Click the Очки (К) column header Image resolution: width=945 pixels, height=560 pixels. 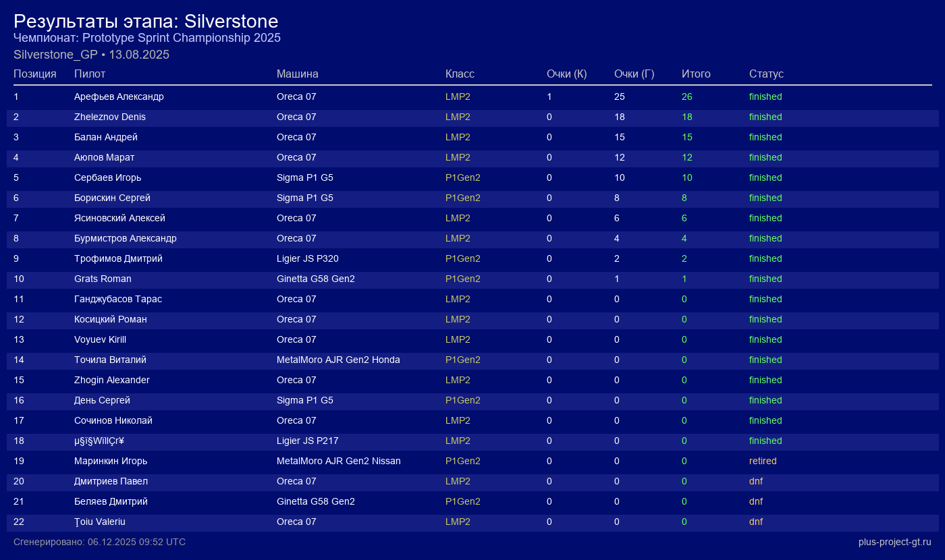coord(566,74)
